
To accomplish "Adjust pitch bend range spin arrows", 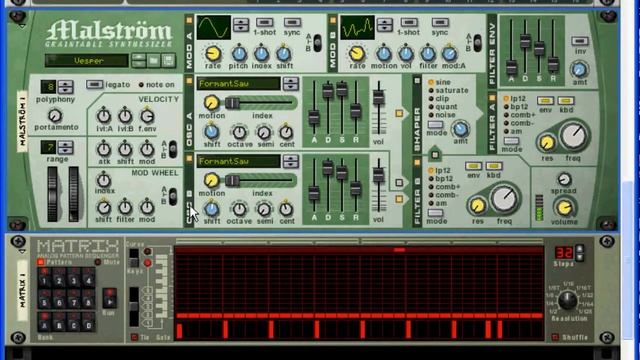I will pos(65,147).
